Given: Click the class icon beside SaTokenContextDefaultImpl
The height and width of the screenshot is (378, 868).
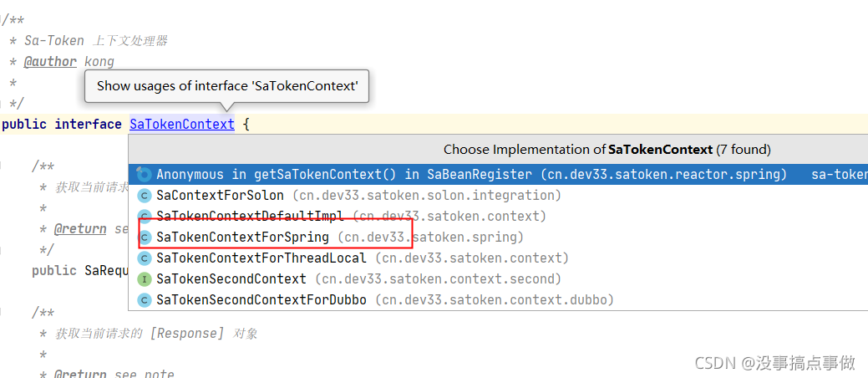Looking at the screenshot, I should coord(144,216).
